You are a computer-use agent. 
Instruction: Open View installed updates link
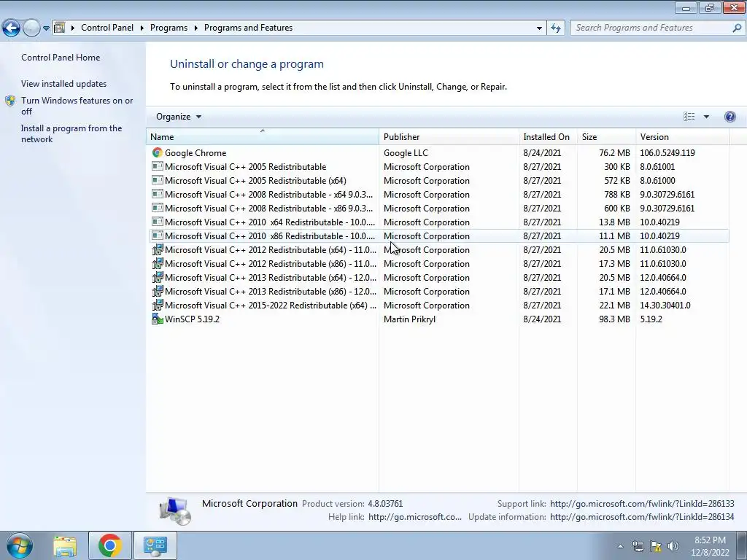[x=64, y=84]
